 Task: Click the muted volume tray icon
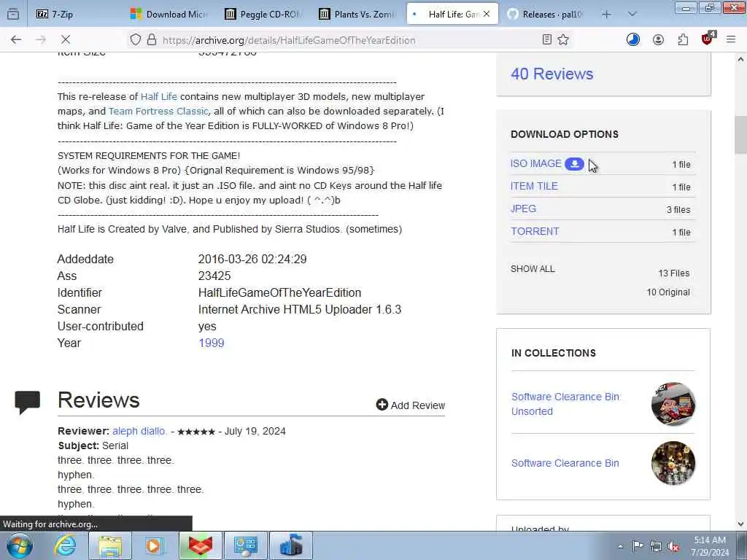(673, 546)
